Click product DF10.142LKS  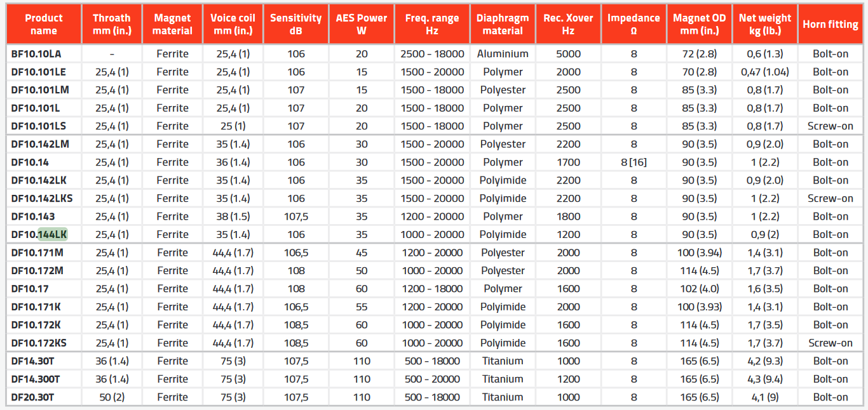[x=42, y=198]
